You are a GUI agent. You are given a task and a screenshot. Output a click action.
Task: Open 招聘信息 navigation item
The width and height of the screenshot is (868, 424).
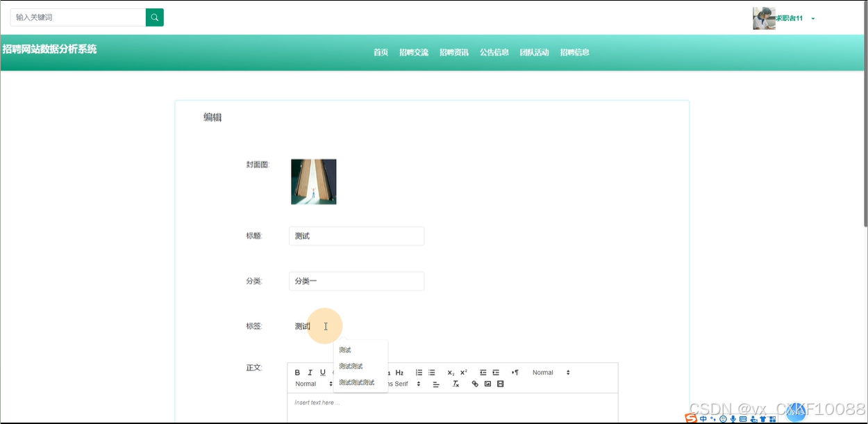coord(575,52)
